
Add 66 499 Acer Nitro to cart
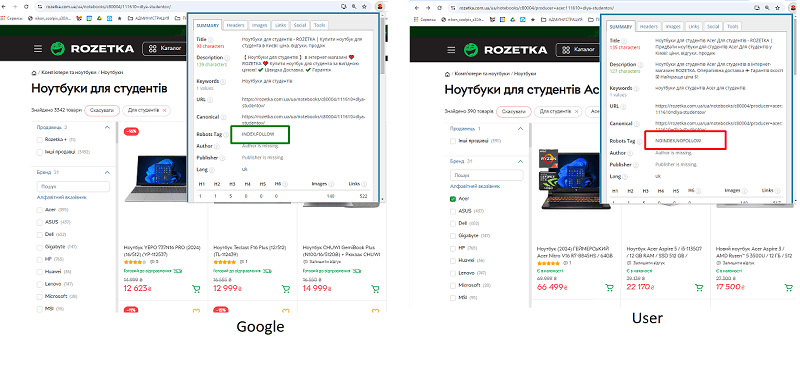(x=609, y=287)
